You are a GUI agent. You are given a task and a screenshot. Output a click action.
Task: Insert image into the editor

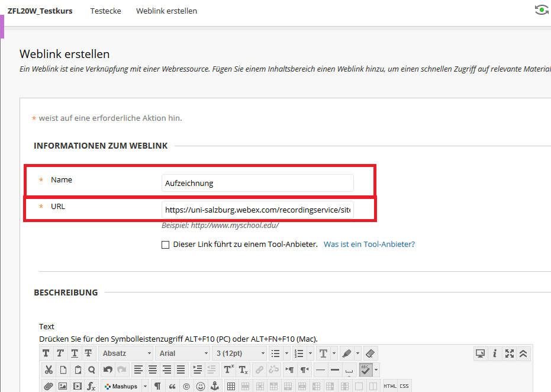pos(63,387)
